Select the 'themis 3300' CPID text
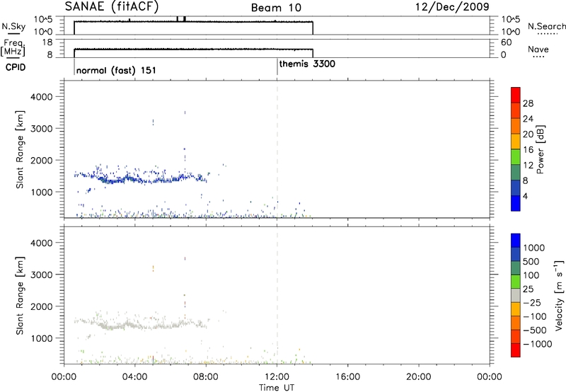The height and width of the screenshot is (392, 566). pos(307,64)
